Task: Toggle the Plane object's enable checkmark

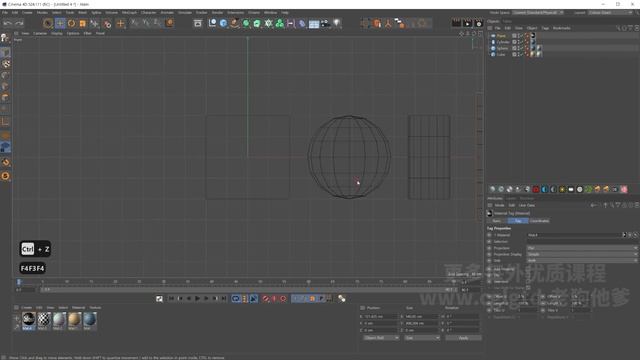Action: pos(521,36)
